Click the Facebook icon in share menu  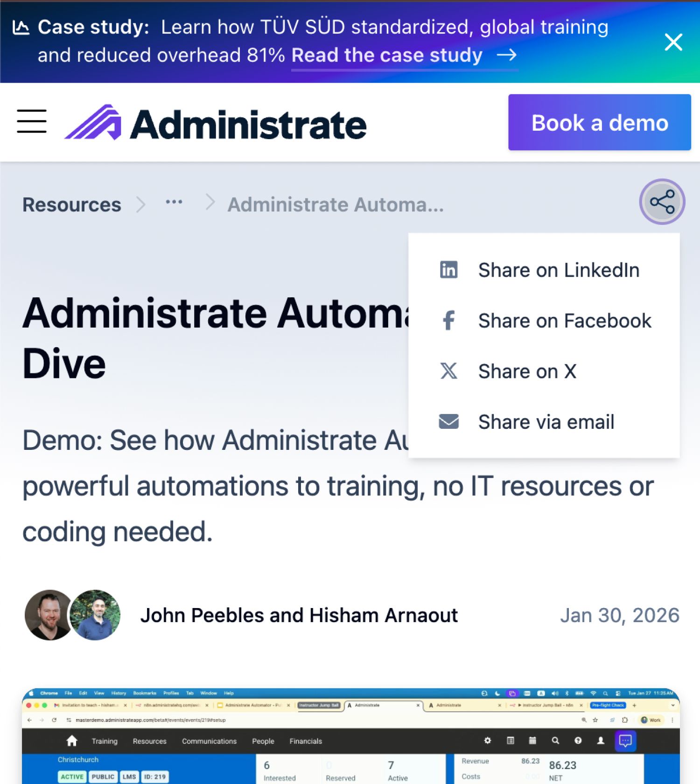pos(449,321)
